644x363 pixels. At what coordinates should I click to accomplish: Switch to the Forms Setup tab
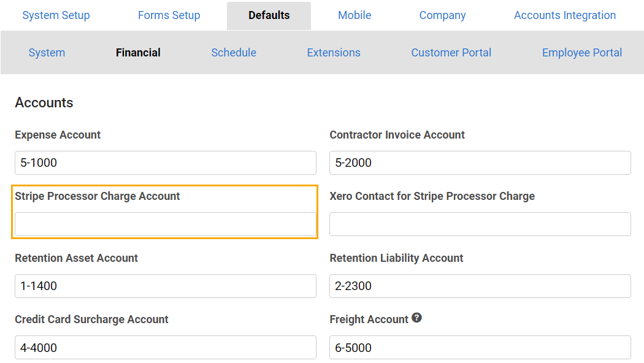tap(169, 15)
